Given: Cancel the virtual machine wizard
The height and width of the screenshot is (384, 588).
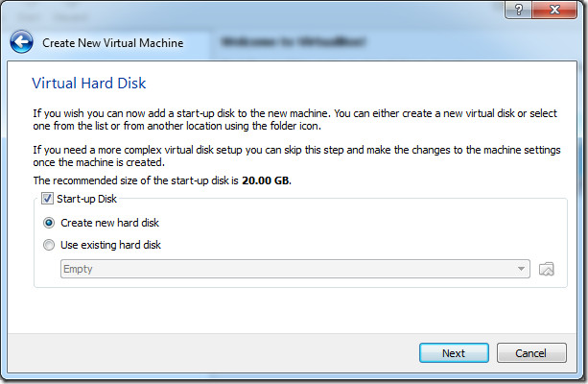Looking at the screenshot, I should click(x=531, y=353).
